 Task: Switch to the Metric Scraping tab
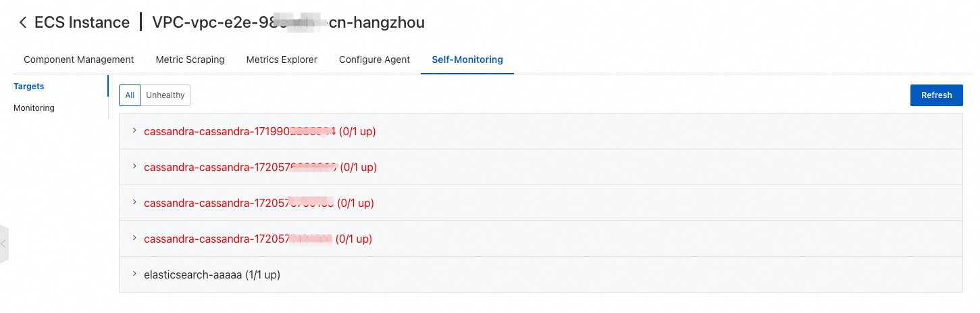tap(190, 59)
